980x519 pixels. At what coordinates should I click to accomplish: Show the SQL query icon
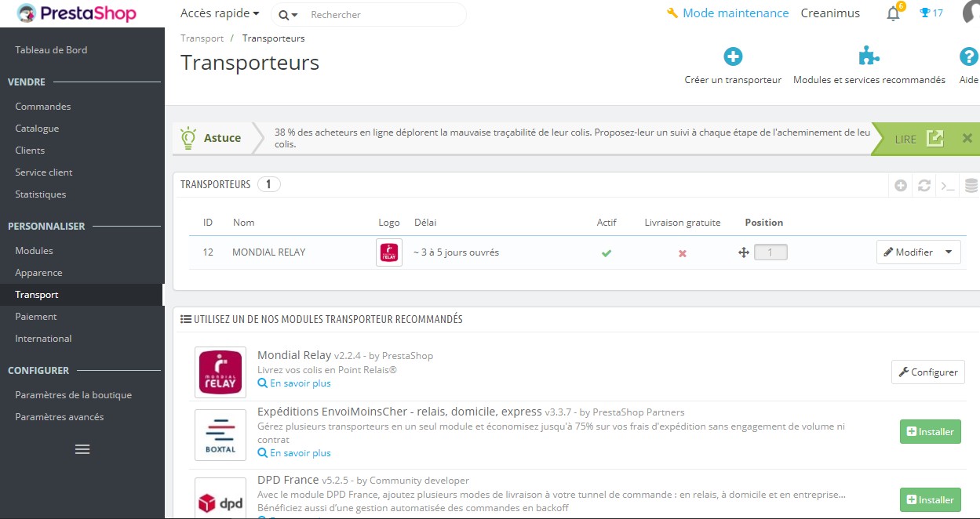pos(948,186)
